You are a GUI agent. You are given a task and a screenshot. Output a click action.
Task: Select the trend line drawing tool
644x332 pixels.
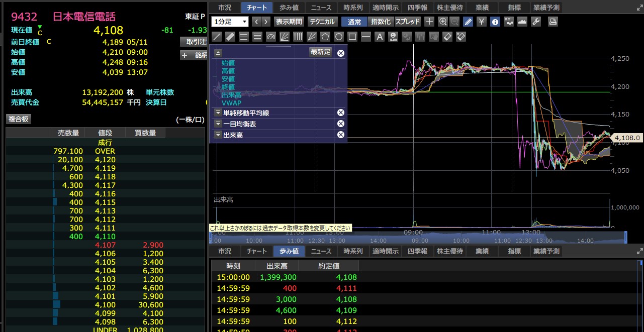(x=217, y=37)
